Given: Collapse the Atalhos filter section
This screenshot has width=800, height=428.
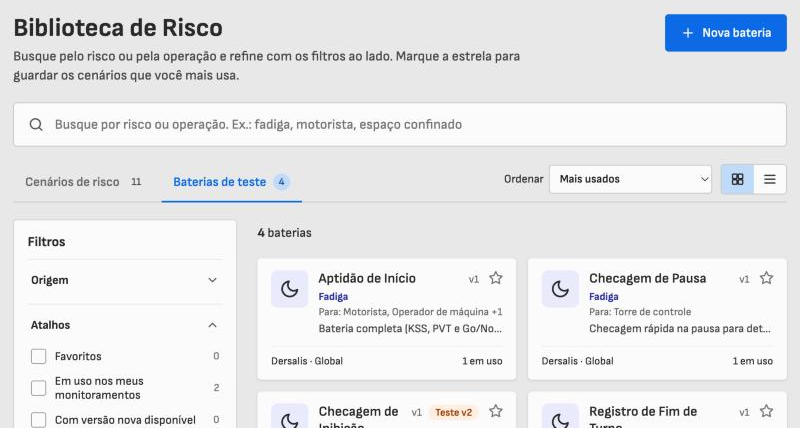Looking at the screenshot, I should [124, 325].
